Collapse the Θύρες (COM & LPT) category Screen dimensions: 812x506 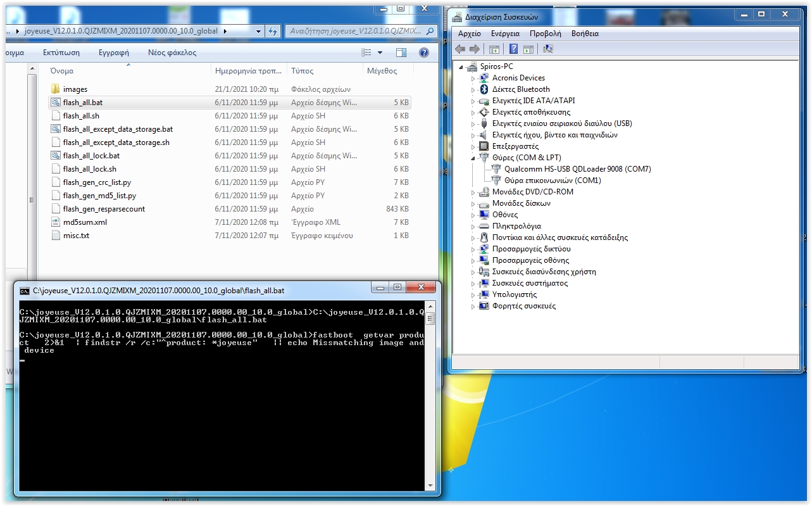(x=473, y=158)
